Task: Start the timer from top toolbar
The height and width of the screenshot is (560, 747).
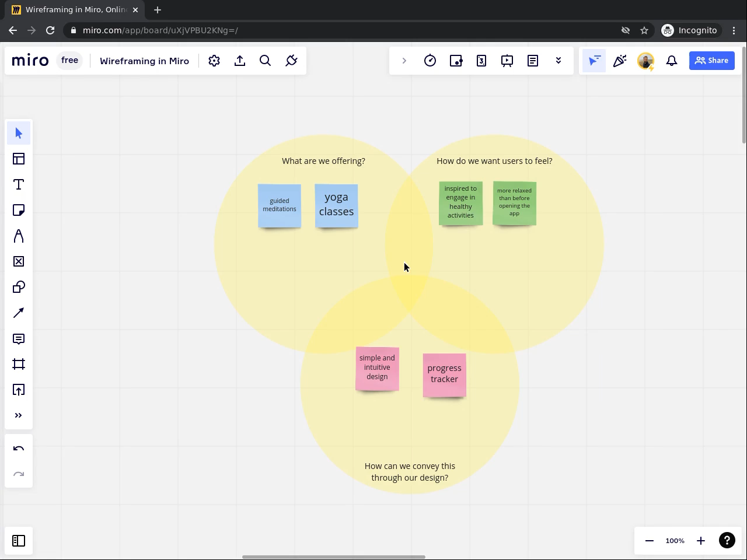Action: coord(430,61)
